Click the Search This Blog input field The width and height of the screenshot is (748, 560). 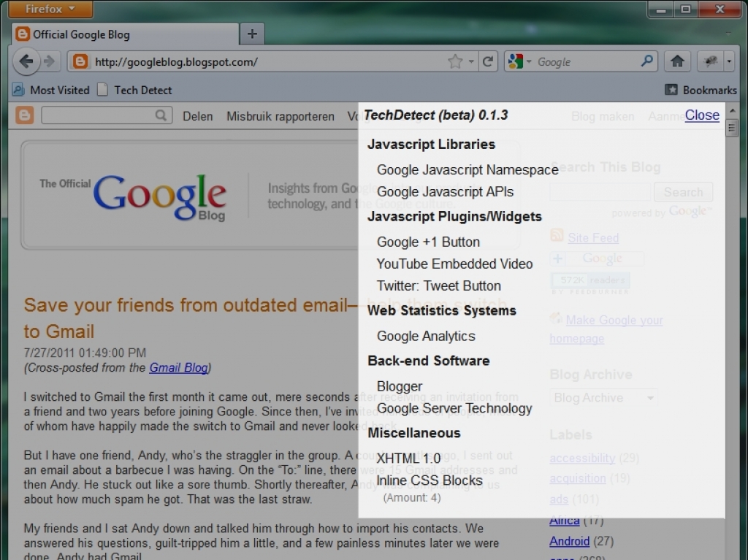(x=600, y=192)
